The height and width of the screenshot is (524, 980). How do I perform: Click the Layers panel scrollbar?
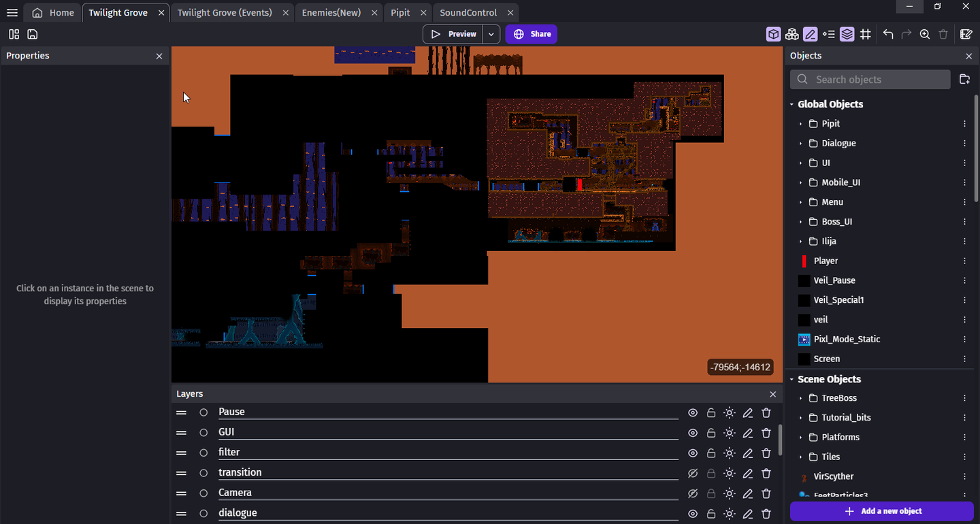click(x=781, y=441)
